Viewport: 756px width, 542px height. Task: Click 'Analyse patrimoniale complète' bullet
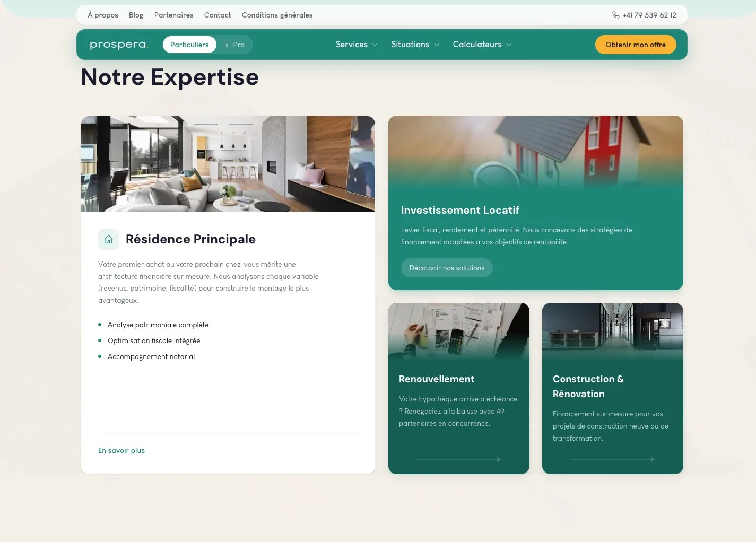pos(158,325)
